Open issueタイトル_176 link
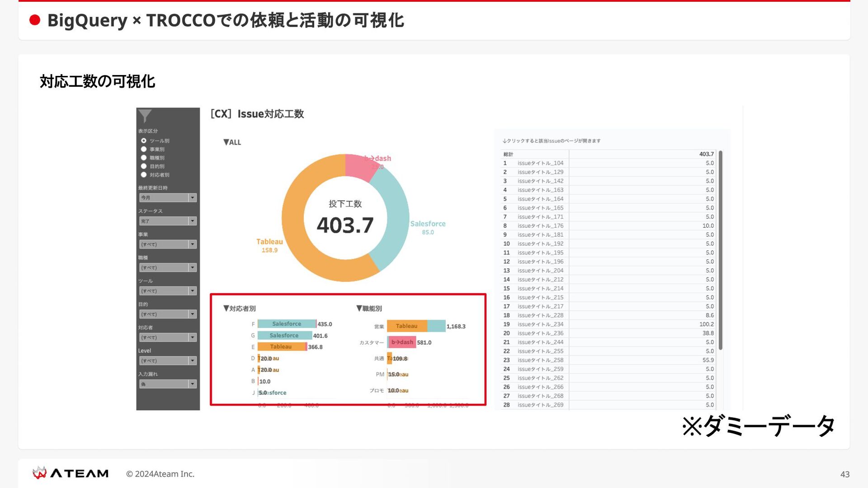The image size is (868, 488). (x=540, y=226)
